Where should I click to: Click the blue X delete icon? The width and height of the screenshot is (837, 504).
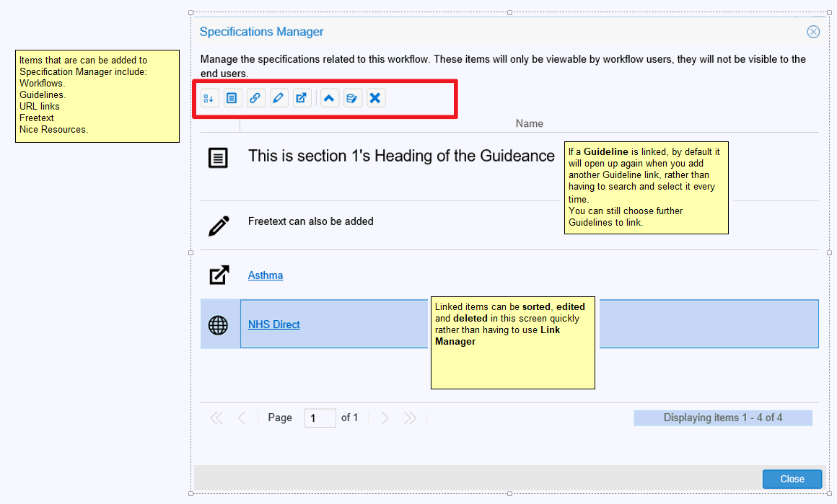(375, 98)
